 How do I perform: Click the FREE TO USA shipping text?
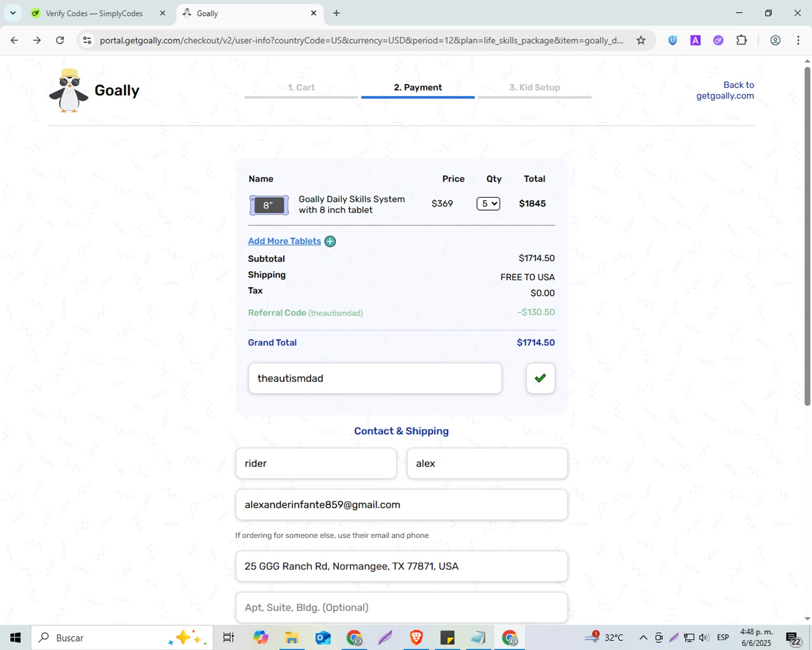528,277
